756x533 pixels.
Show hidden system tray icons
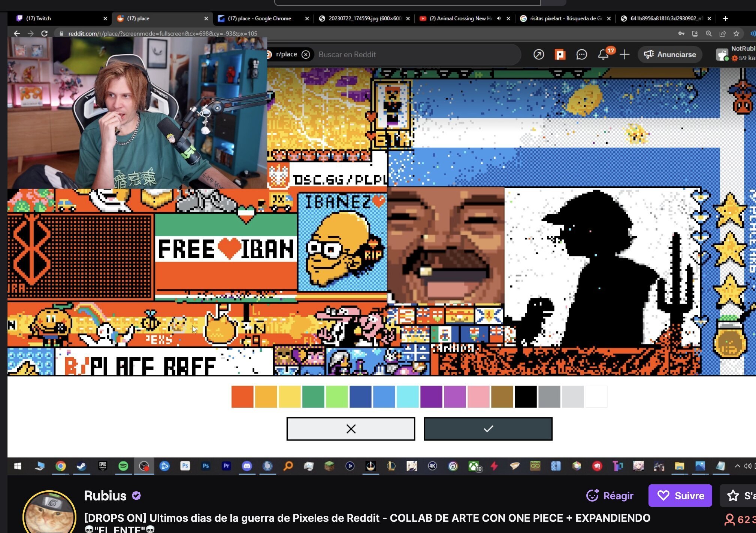coord(737,466)
